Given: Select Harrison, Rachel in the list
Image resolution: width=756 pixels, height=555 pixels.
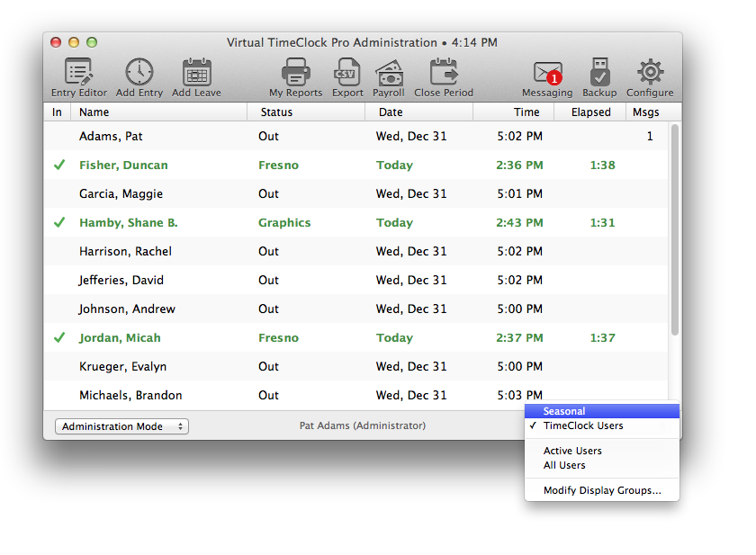Looking at the screenshot, I should click(x=125, y=252).
